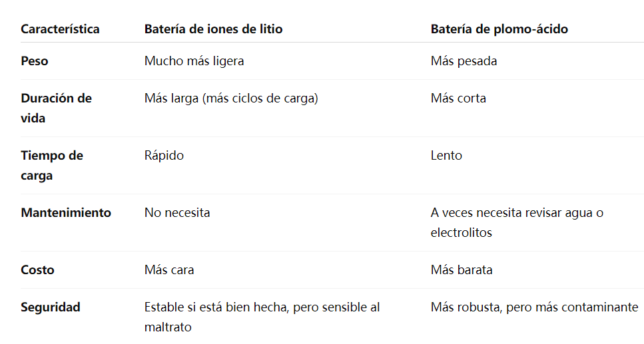
Task: Select the 'Peso' row label
Action: point(35,61)
